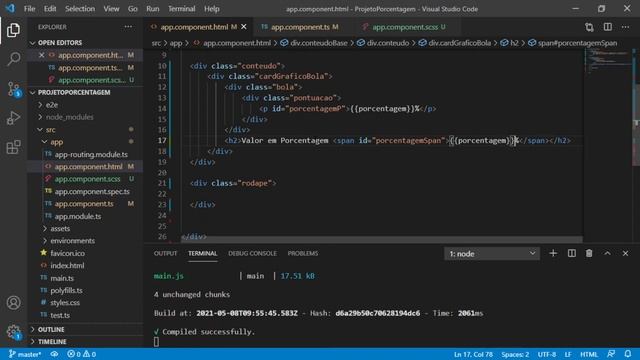Open the Extensions view icon
The width and height of the screenshot is (640, 360).
13,147
